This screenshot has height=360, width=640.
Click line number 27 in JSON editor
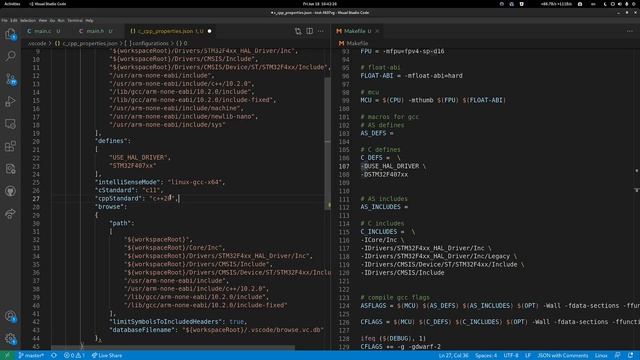point(36,199)
